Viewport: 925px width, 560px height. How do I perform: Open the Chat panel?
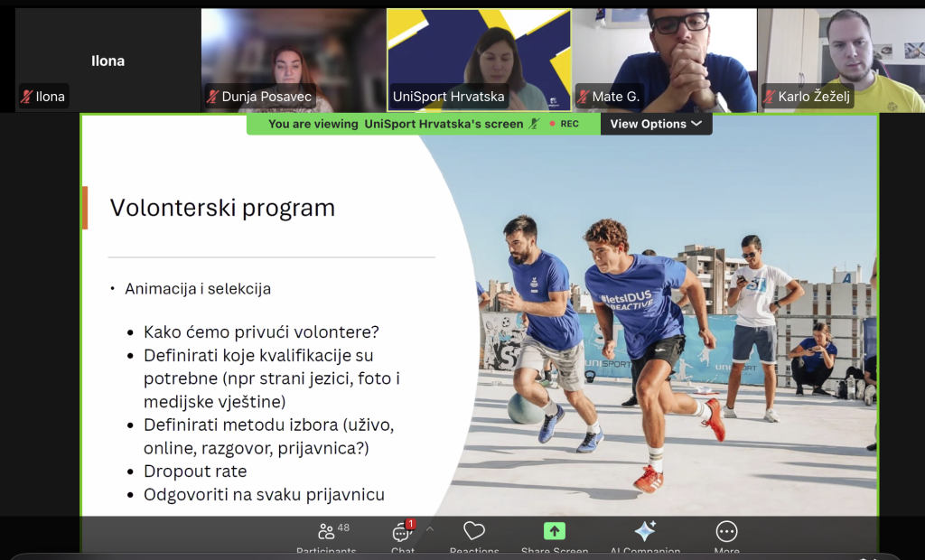click(402, 533)
